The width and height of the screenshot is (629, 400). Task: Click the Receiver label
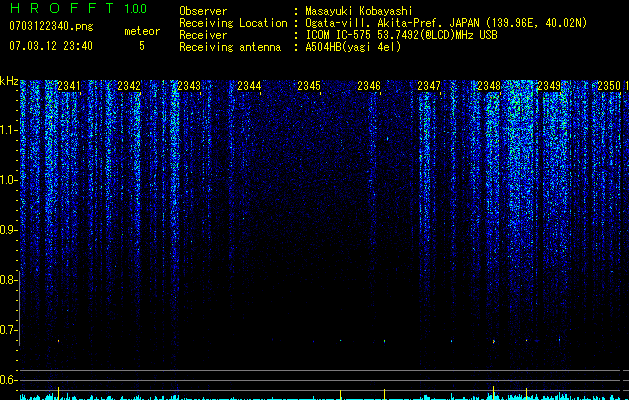(x=203, y=35)
